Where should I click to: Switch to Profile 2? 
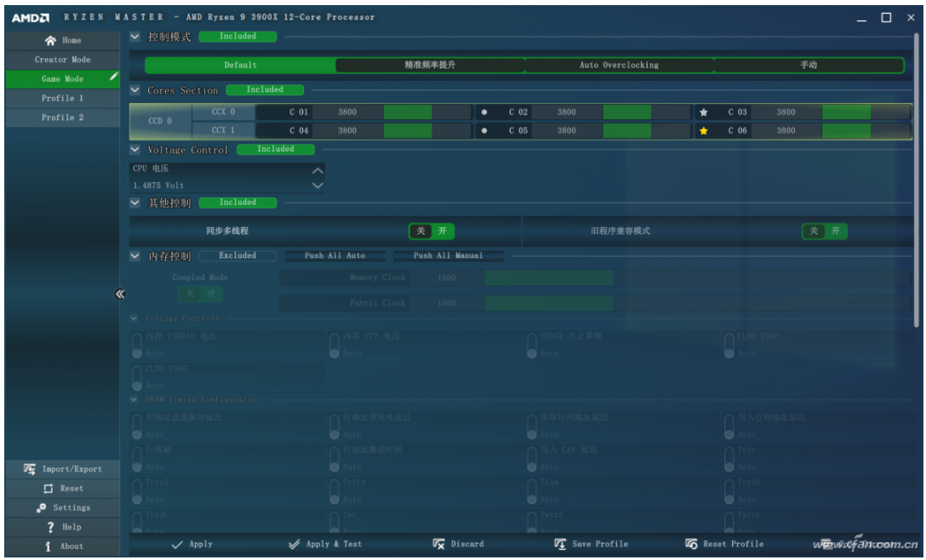63,117
